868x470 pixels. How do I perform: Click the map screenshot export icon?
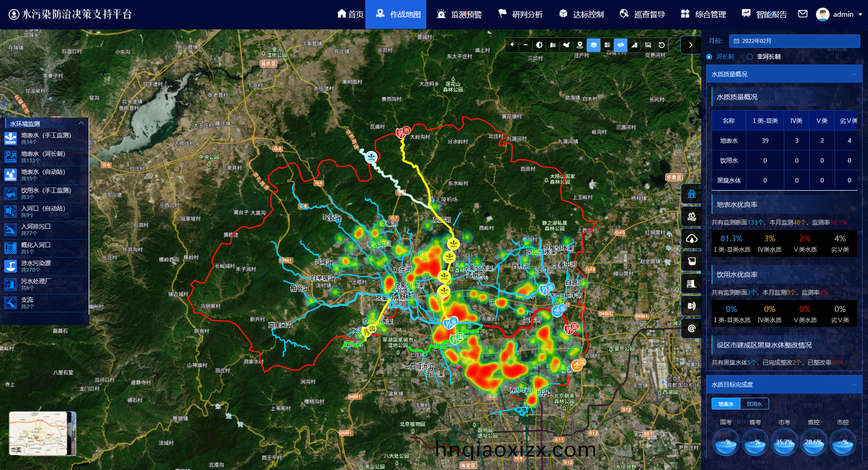(648, 45)
